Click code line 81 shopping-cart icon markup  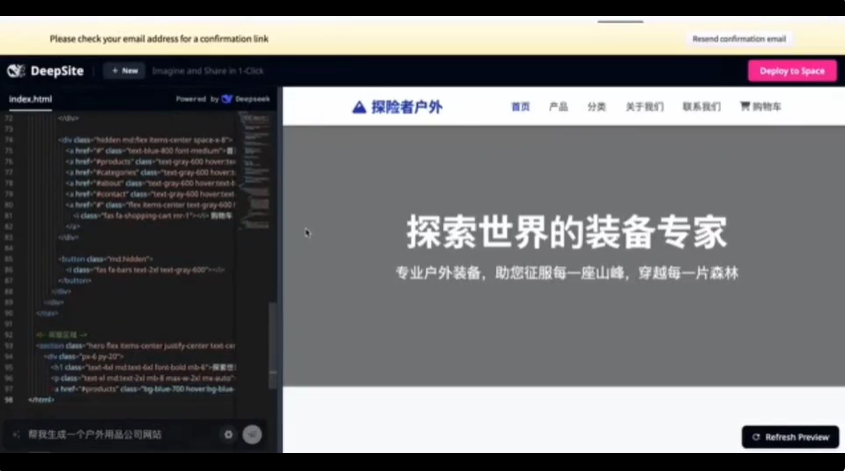[x=153, y=216]
